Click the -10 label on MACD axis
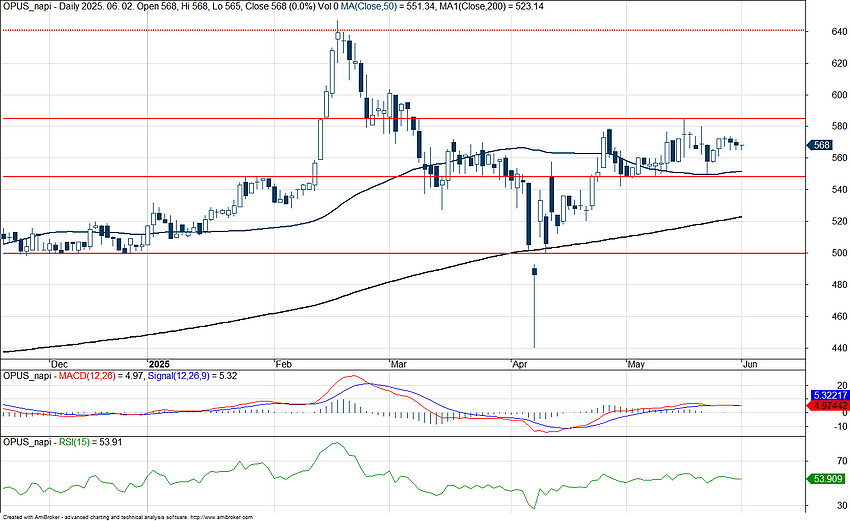Image resolution: width=850 pixels, height=521 pixels. 841,427
